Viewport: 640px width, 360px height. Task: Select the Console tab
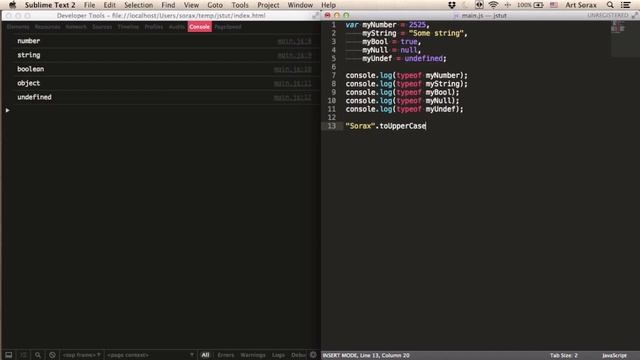(200, 27)
